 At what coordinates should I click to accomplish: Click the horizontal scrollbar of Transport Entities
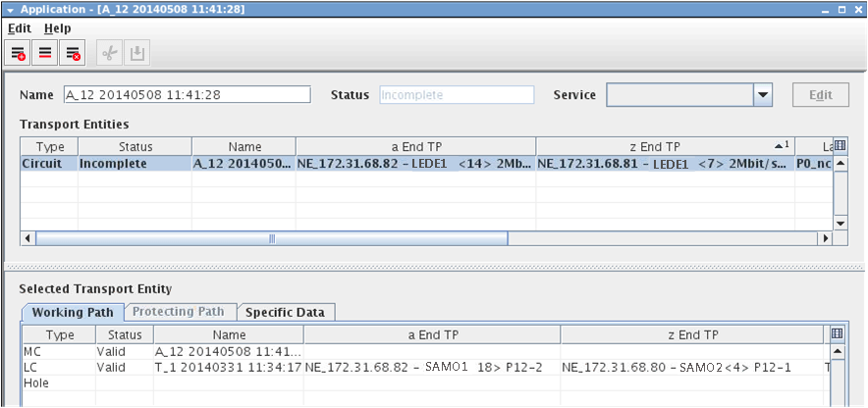point(272,238)
